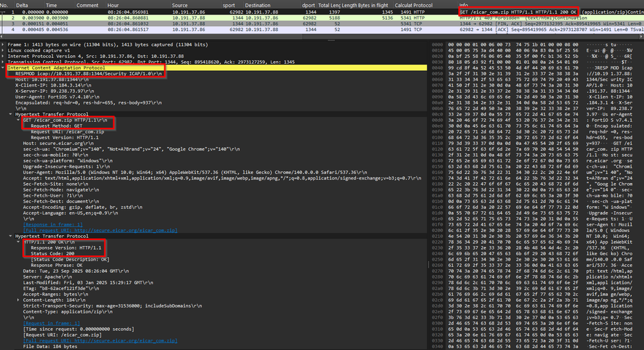Image resolution: width=644 pixels, height=350 pixels.
Task: Sort by the Destination column header
Action: [258, 5]
